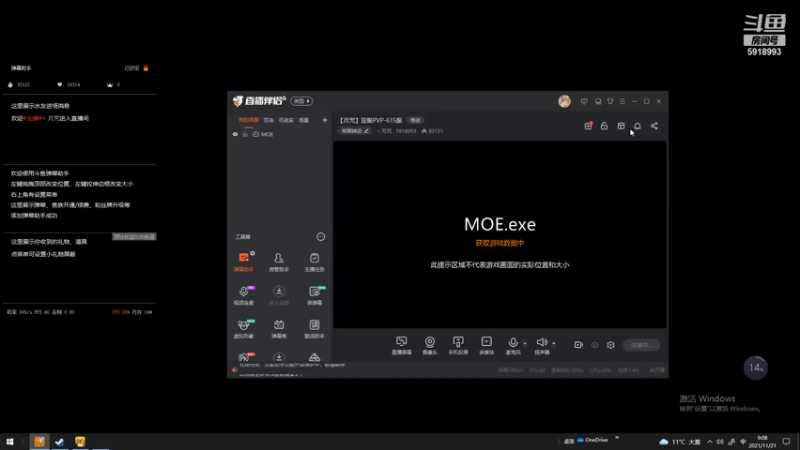The image size is (800, 450).
Task: Start recording with the camcorder icon
Action: 578,345
